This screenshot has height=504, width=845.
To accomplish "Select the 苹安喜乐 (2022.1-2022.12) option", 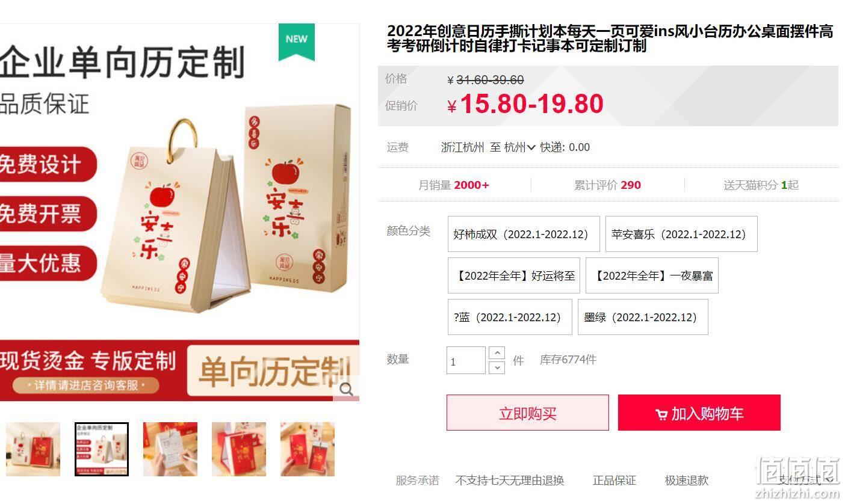I will click(x=681, y=234).
